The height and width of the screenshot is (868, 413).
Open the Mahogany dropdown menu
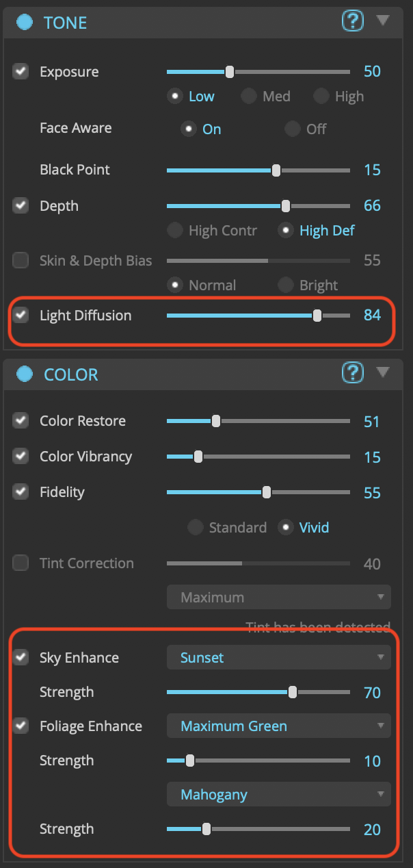278,795
